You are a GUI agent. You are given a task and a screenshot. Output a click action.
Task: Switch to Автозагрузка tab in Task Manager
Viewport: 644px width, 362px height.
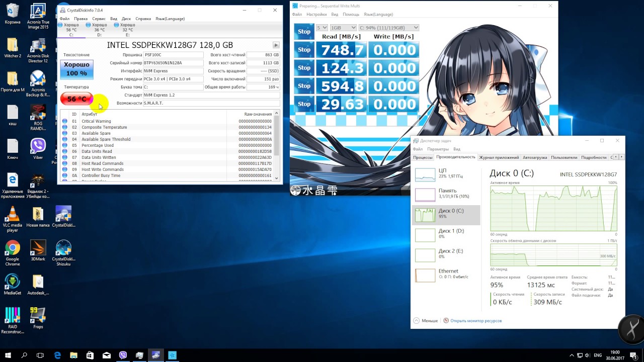(535, 157)
